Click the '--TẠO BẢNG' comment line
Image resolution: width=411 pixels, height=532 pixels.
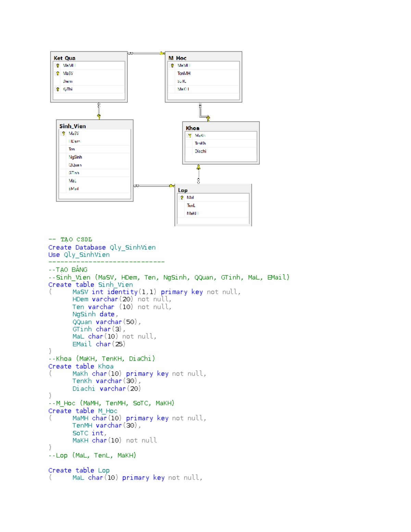coord(68,269)
